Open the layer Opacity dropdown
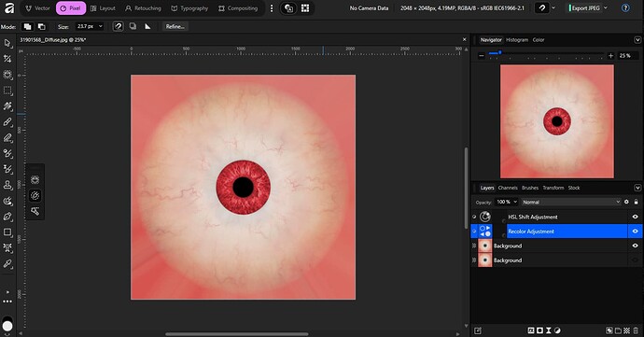 [515, 202]
